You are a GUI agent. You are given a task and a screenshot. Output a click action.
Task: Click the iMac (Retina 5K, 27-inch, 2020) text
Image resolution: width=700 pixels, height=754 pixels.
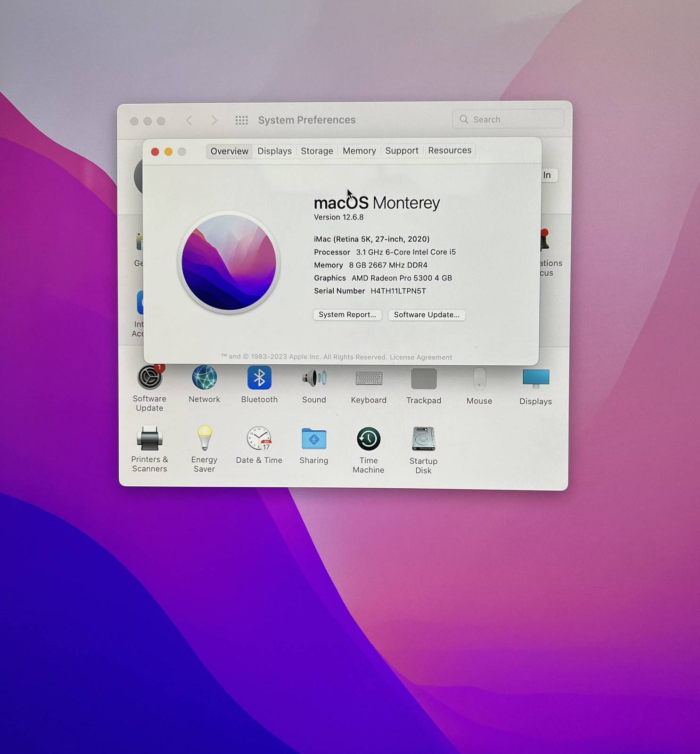click(x=372, y=239)
